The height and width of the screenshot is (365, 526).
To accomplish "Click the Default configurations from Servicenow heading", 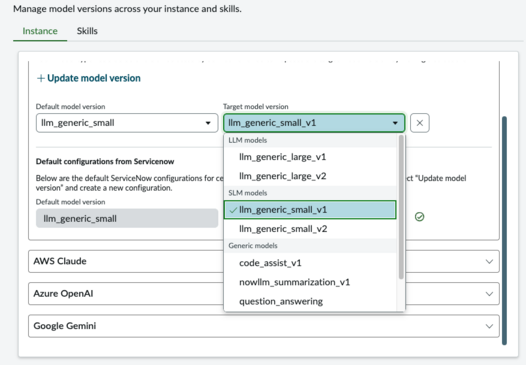I will click(105, 161).
